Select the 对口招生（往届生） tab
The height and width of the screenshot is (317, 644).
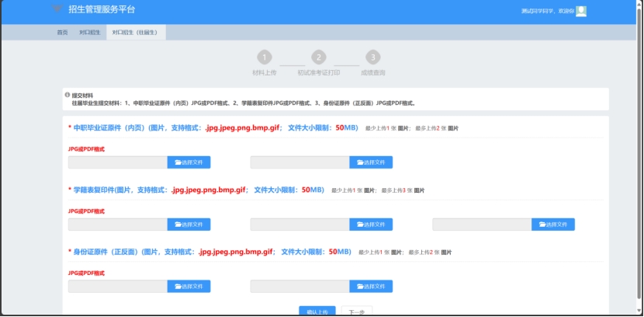[135, 33]
